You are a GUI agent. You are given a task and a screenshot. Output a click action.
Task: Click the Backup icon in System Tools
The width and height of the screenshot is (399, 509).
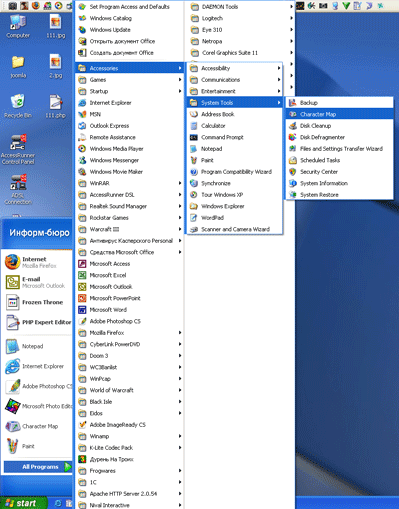pos(293,103)
